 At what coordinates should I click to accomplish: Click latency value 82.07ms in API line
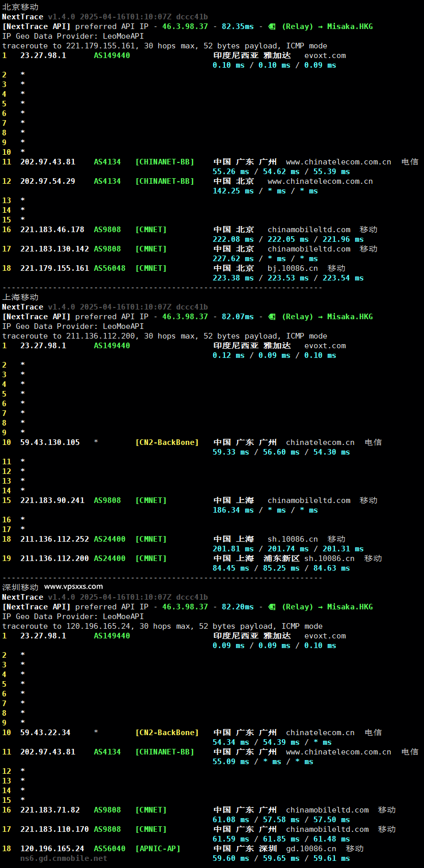coord(238,317)
